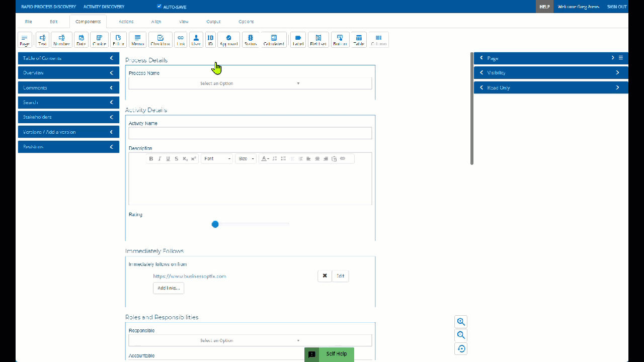Toggle bold in Description editor
The height and width of the screenshot is (362, 644).
[x=151, y=159]
